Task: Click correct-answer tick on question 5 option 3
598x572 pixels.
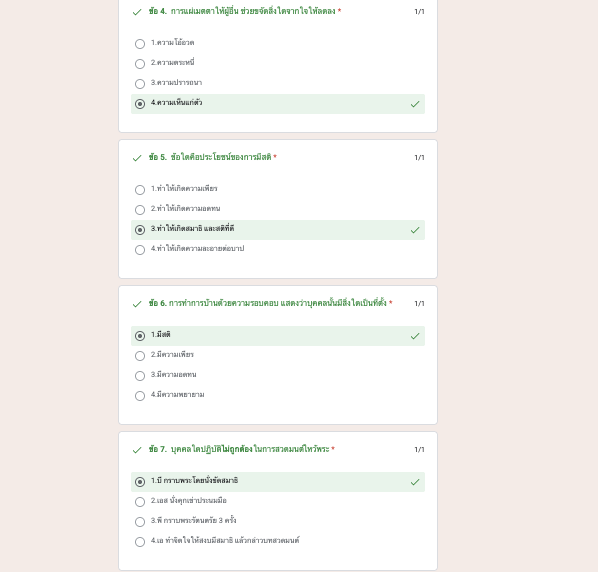Action: click(x=415, y=230)
